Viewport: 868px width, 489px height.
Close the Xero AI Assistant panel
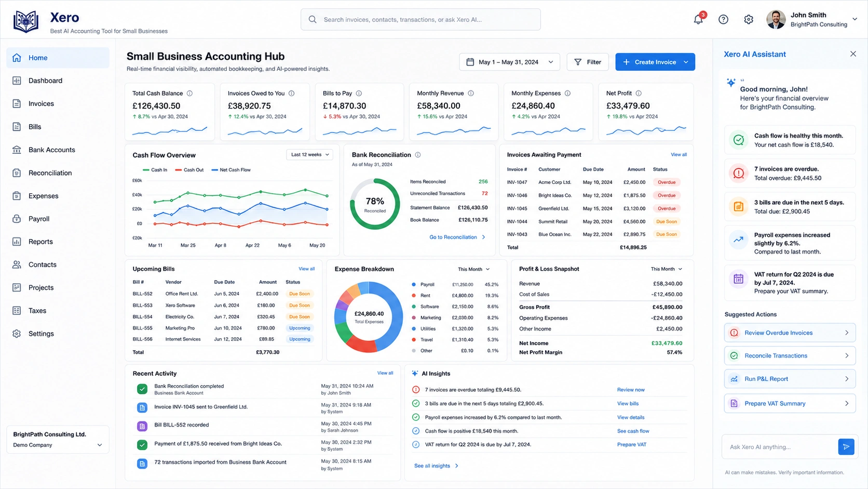click(x=853, y=54)
